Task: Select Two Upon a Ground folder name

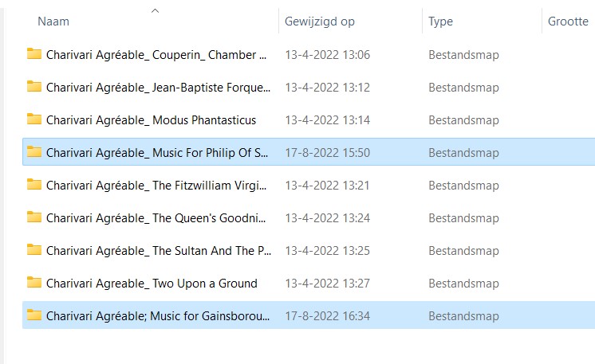Action: click(152, 284)
